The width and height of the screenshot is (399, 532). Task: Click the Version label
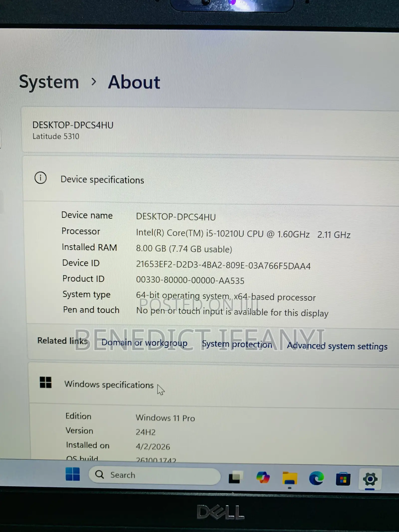click(79, 431)
